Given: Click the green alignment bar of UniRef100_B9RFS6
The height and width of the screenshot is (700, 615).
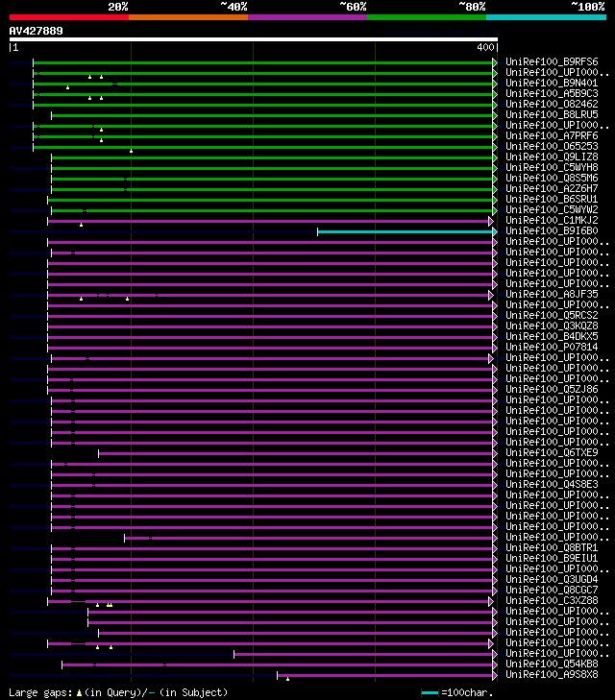Looking at the screenshot, I should [263, 62].
